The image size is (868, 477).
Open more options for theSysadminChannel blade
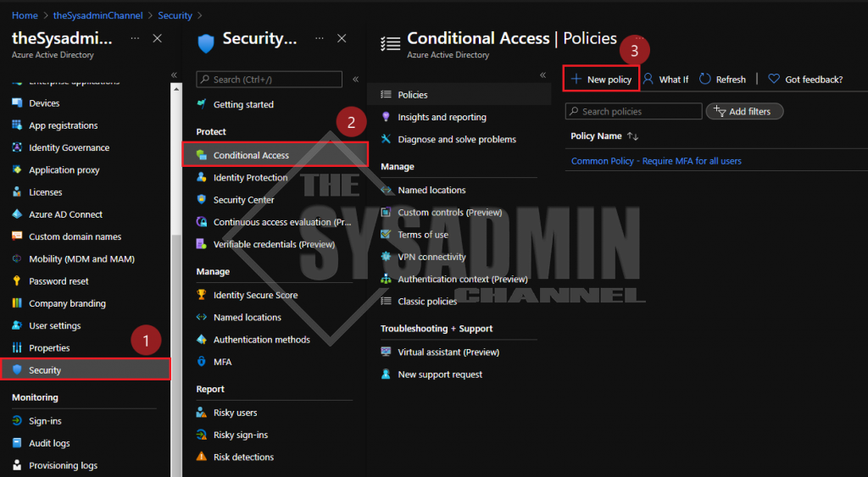pyautogui.click(x=135, y=38)
